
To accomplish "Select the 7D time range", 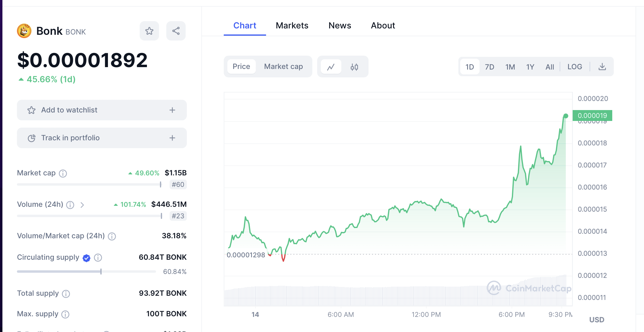I will (489, 67).
